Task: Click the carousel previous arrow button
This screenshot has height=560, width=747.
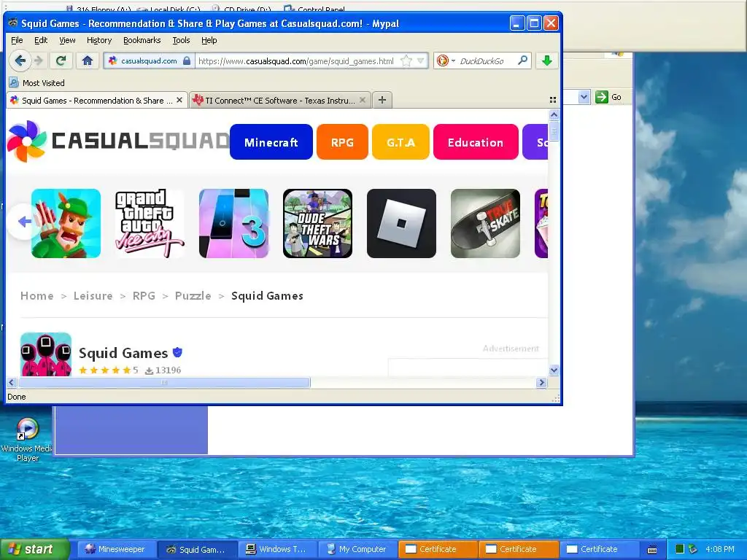Action: tap(23, 222)
